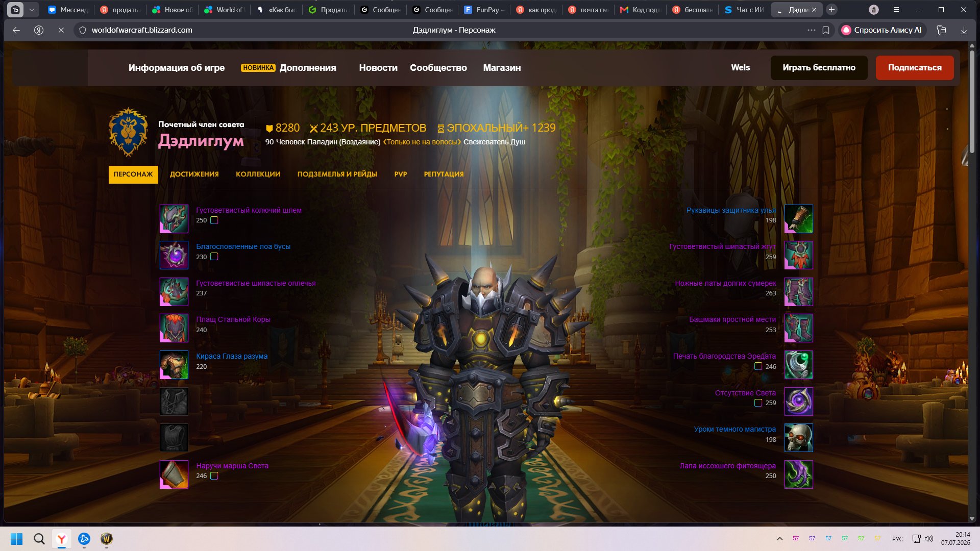Image resolution: width=980 pixels, height=551 pixels.
Task: Open the Кираса Глаза разума chest icon
Action: pos(174,365)
